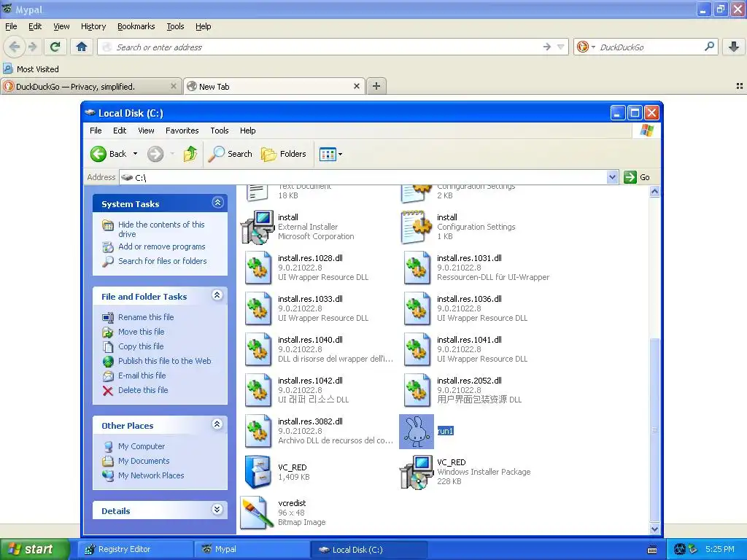
Task: Click the Mypal back arrow button
Action: click(x=15, y=47)
